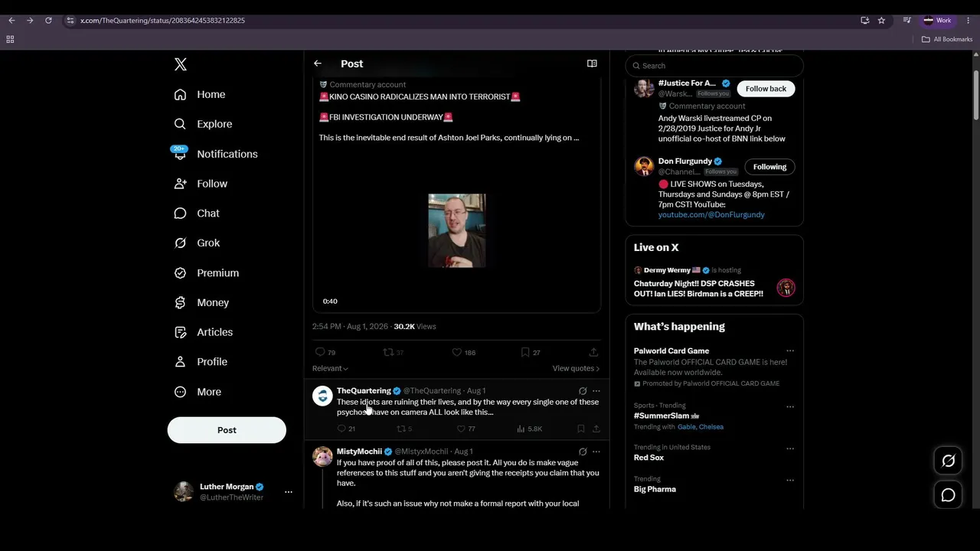Open youtube.com/@DonFlurgundy link
Viewport: 980px width, 551px height.
pos(711,215)
